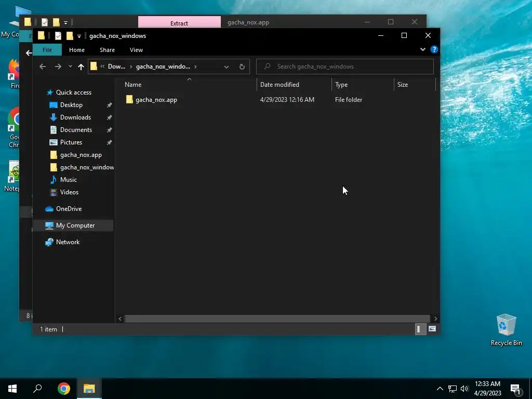The width and height of the screenshot is (532, 399).
Task: Expand the gacha_nox_windo... breadcrumb arrow
Action: (195, 66)
